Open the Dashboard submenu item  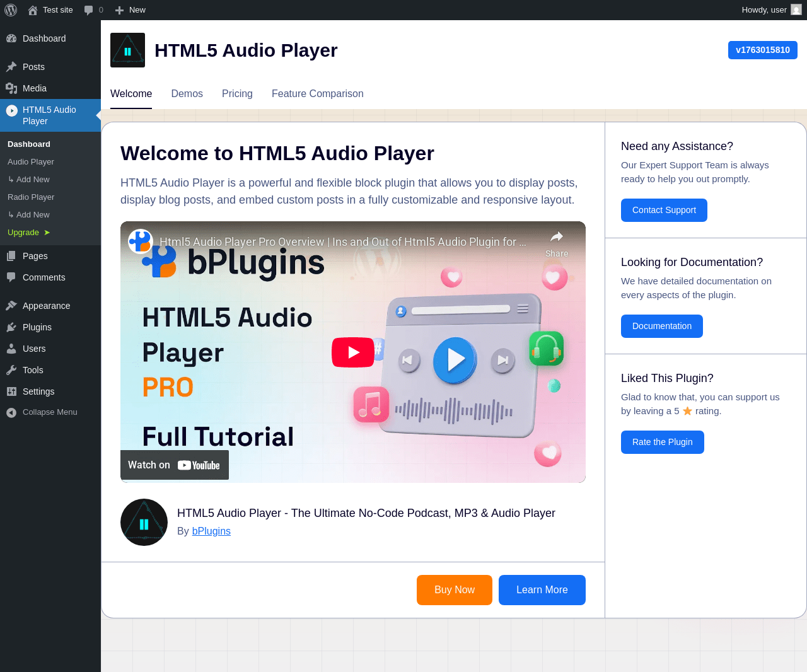pos(29,144)
